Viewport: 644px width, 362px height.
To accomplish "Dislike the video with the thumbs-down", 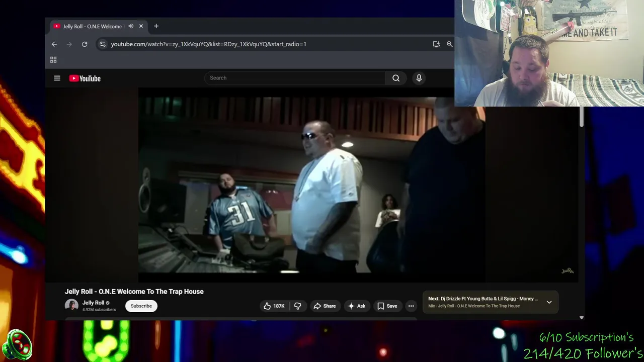I will coord(298,306).
